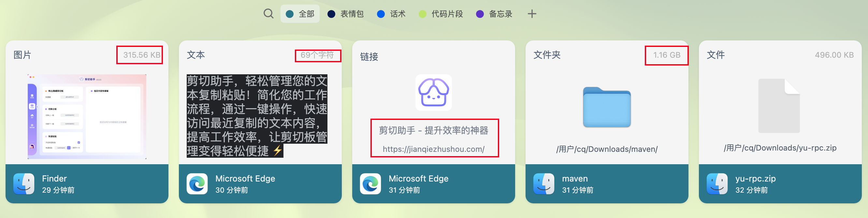
Task: Add a new category with plus icon
Action: click(x=532, y=14)
